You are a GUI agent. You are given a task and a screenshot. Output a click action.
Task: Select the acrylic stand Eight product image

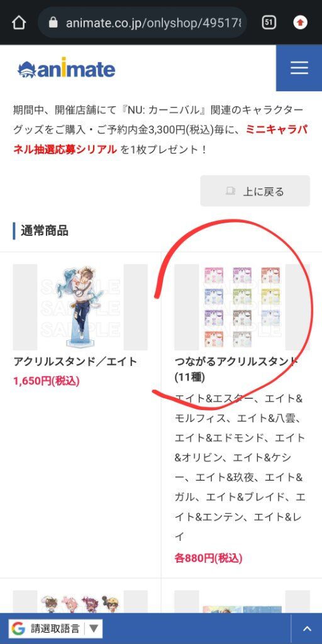pyautogui.click(x=80, y=307)
